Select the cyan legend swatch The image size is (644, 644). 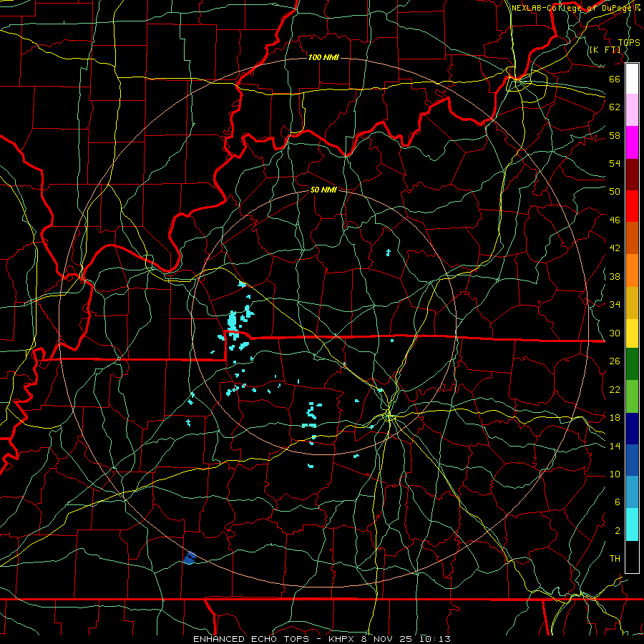632,525
